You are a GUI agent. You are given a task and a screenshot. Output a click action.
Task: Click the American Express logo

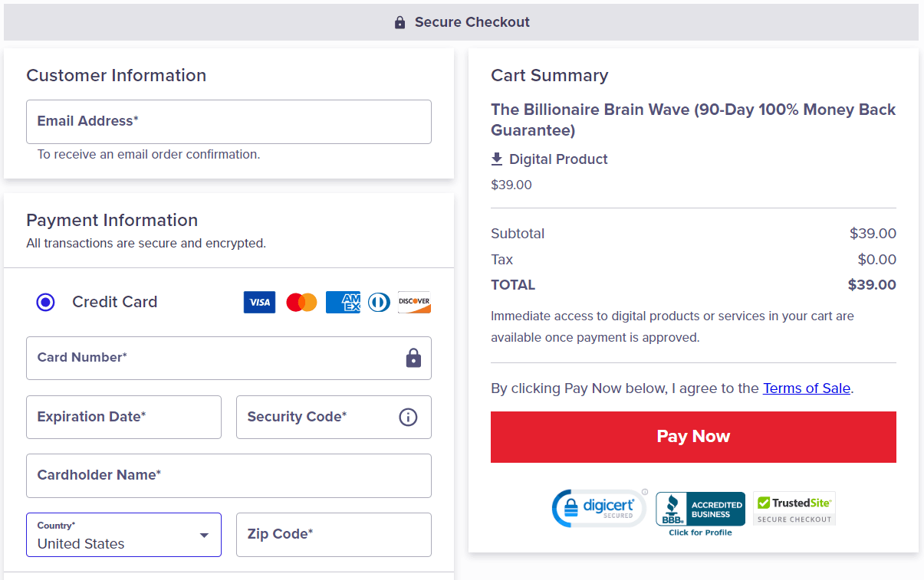coord(343,302)
